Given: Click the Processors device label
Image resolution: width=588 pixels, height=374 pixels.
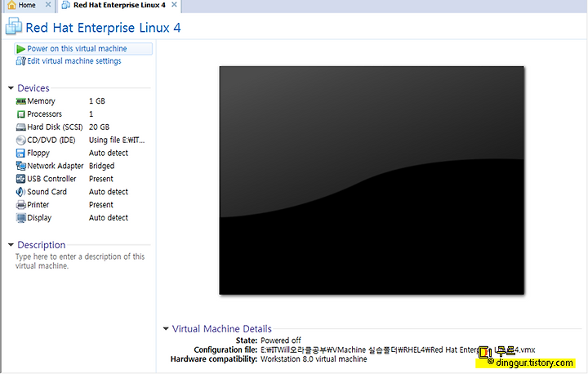Looking at the screenshot, I should tap(44, 114).
